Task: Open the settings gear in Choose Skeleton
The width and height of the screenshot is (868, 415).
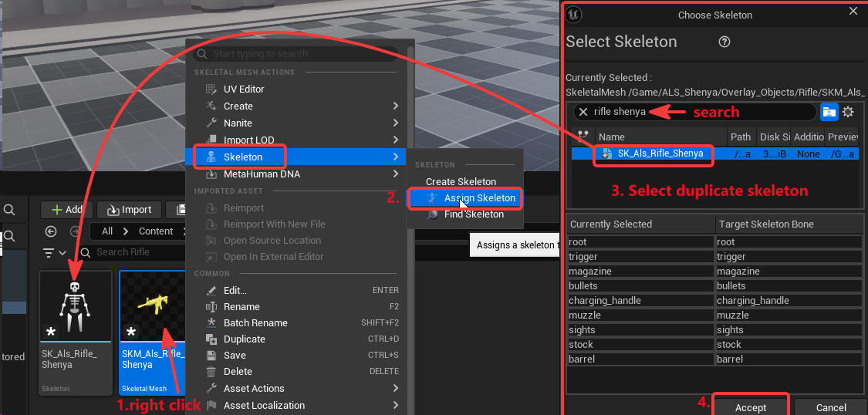Action: (x=847, y=113)
